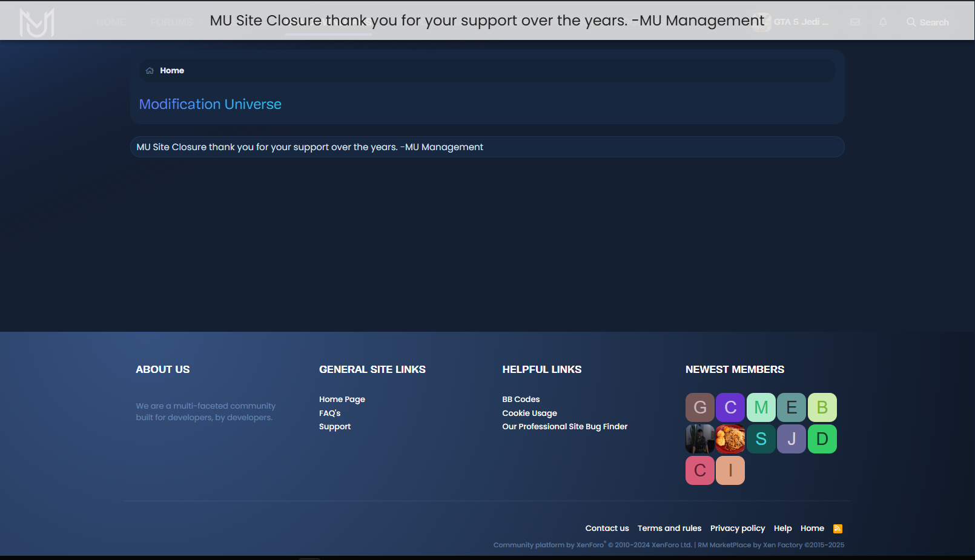View member with mint M avatar
975x560 pixels.
(761, 407)
